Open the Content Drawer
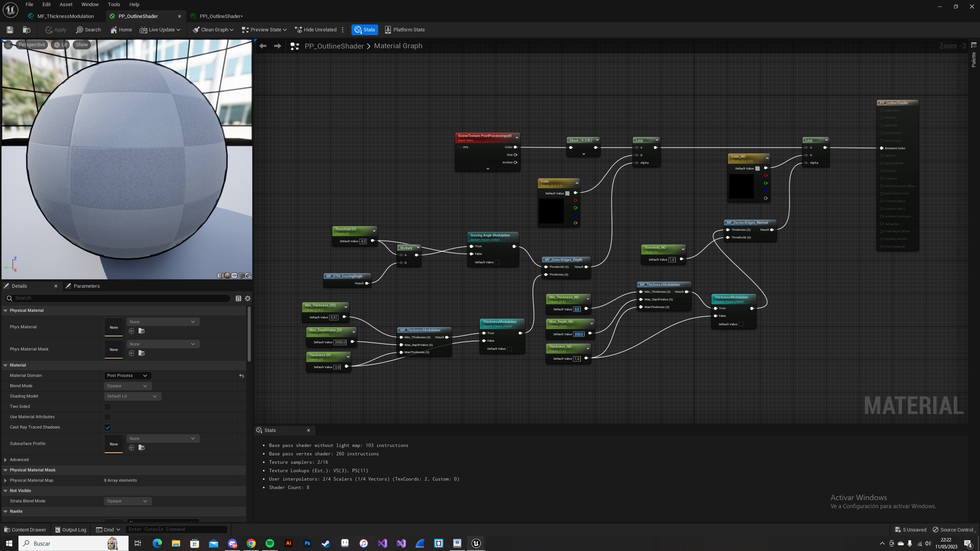The image size is (980, 551). point(25,530)
